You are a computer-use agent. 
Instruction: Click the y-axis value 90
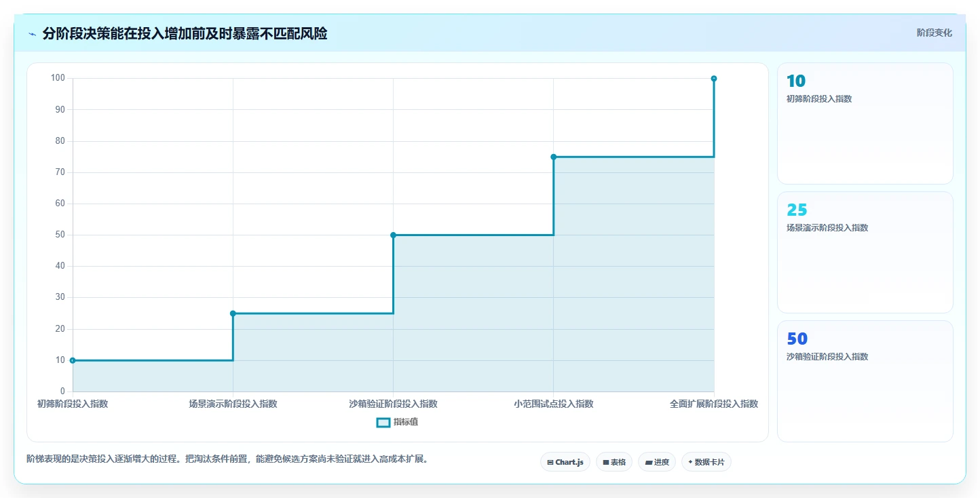(x=60, y=109)
